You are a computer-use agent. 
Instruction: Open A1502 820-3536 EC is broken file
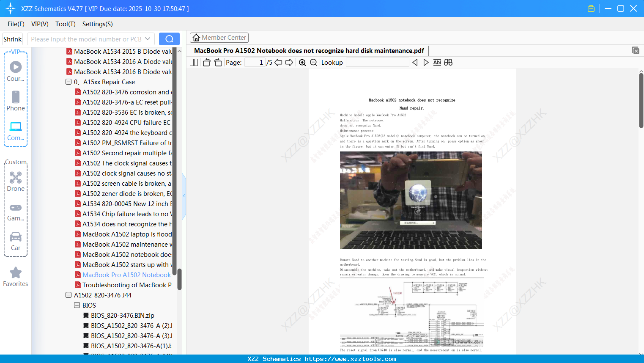click(123, 113)
